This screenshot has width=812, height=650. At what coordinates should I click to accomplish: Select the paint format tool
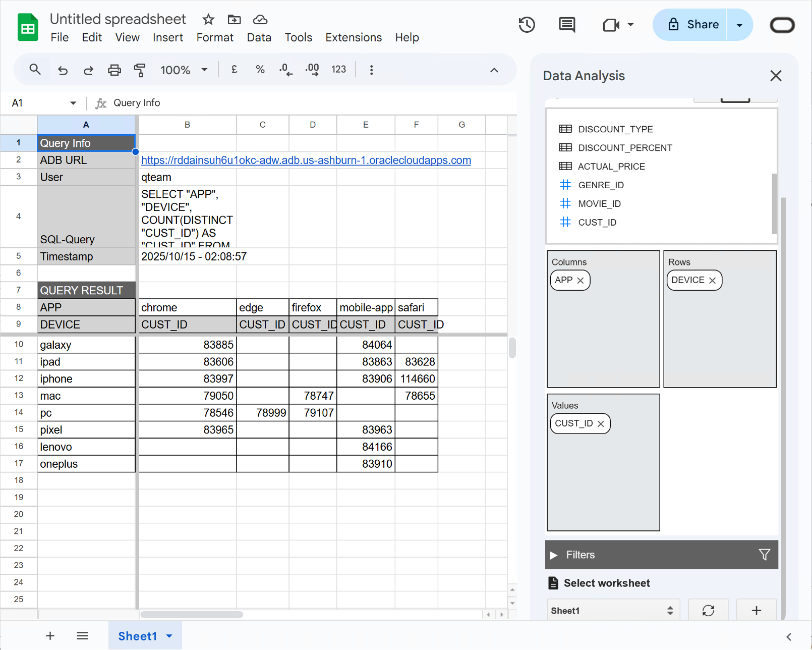coord(140,70)
